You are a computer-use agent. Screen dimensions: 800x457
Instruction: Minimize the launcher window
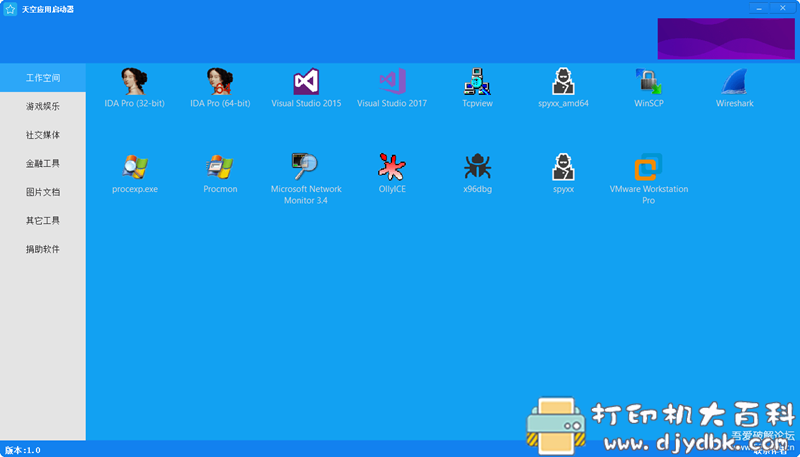[760, 8]
